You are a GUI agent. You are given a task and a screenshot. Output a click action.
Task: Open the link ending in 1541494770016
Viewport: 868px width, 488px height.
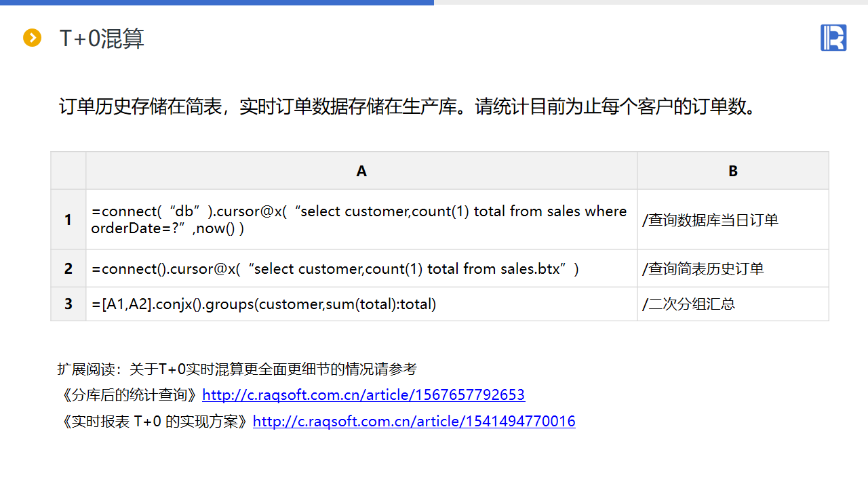pyautogui.click(x=414, y=422)
